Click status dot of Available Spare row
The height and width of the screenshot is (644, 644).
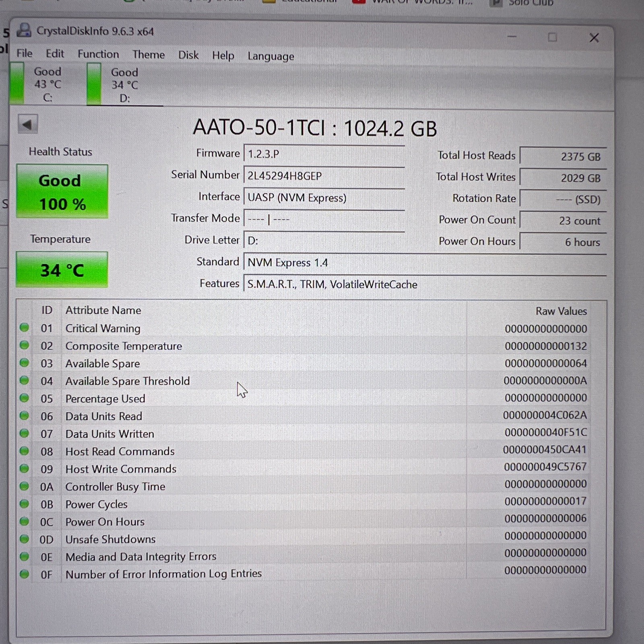pyautogui.click(x=24, y=363)
